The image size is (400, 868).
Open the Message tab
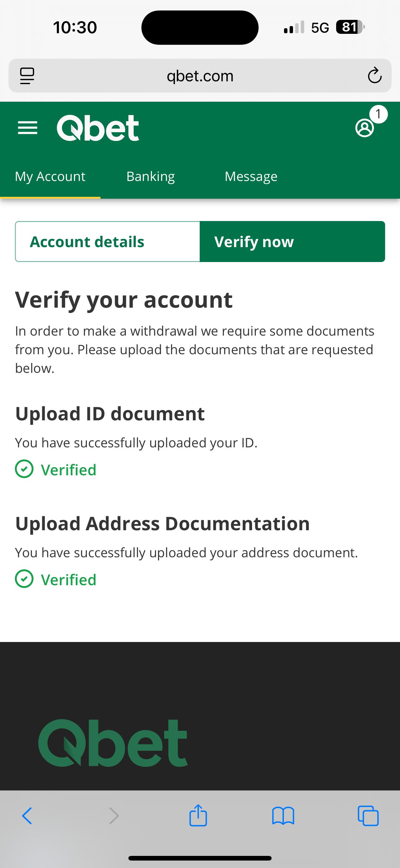coord(251,177)
